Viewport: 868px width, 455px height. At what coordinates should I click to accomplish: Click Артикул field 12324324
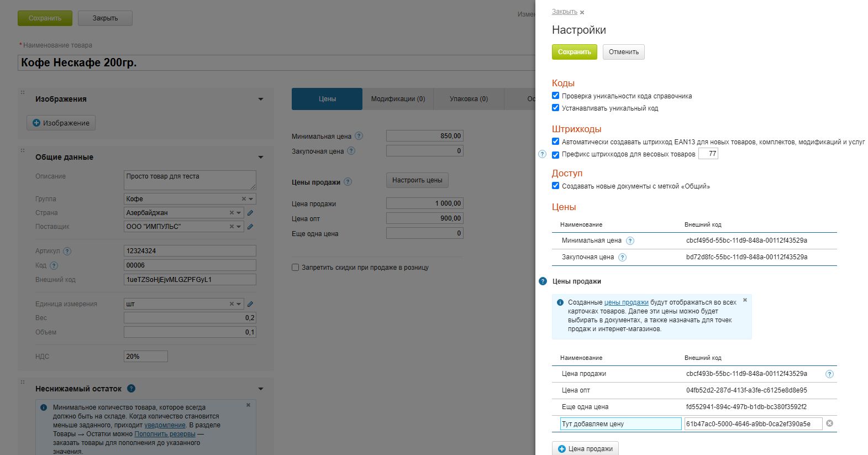coord(190,251)
